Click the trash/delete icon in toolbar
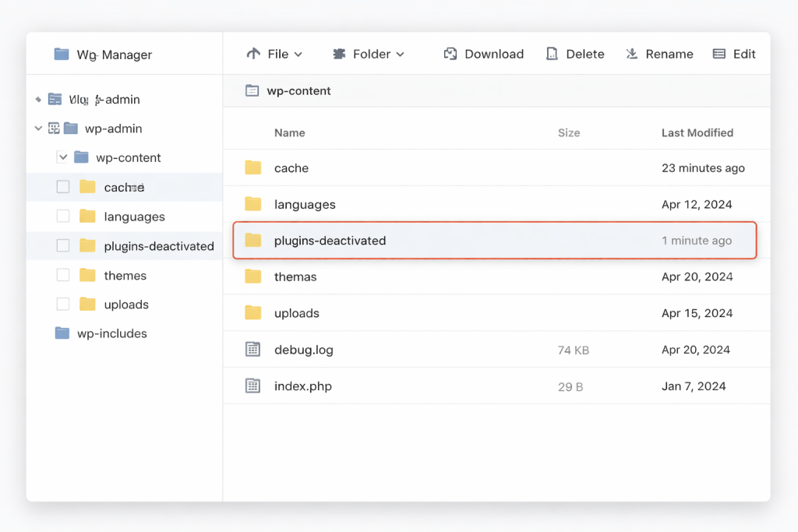798x532 pixels. (x=553, y=54)
